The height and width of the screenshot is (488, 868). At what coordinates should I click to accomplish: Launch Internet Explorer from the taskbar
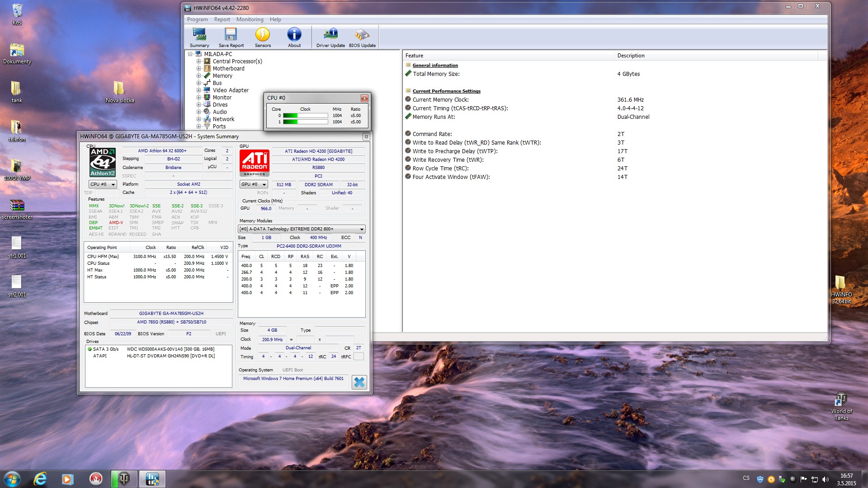click(x=40, y=479)
